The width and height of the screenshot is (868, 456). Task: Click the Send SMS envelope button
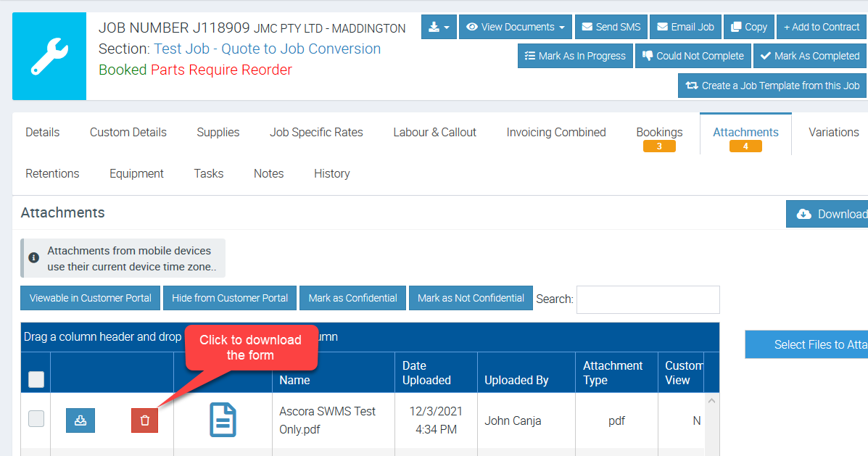[611, 27]
